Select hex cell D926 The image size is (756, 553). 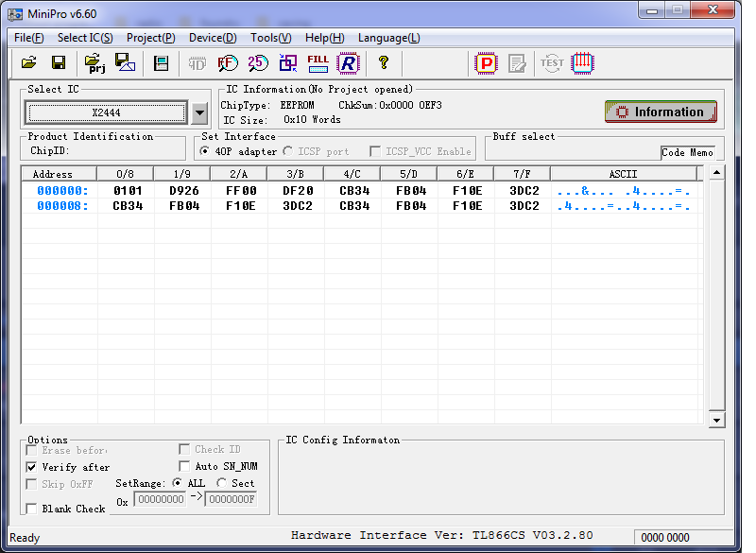click(x=184, y=191)
